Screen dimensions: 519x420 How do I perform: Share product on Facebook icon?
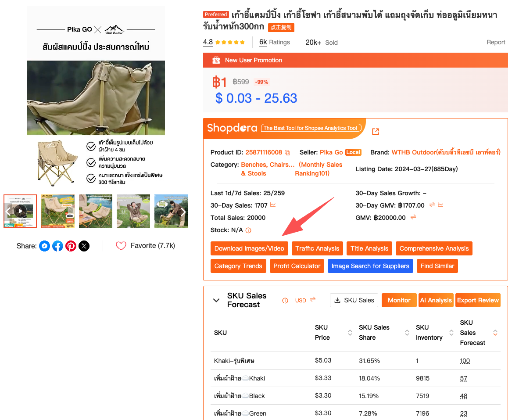[57, 246]
